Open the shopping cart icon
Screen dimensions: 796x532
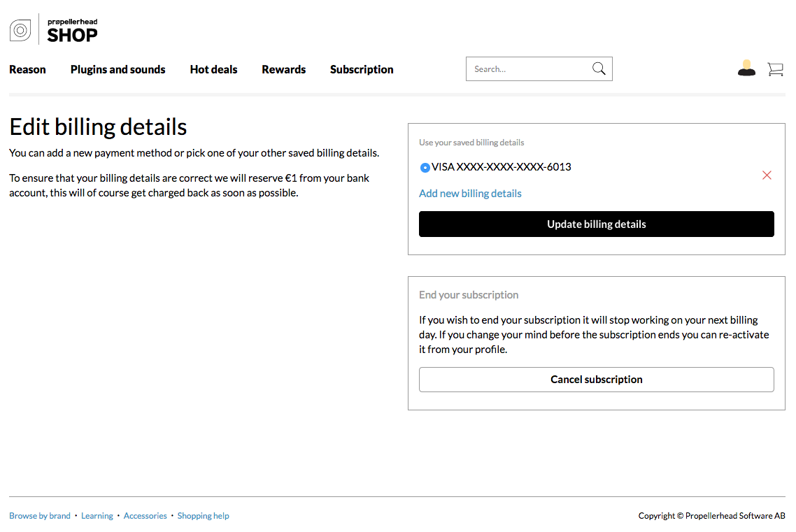775,69
